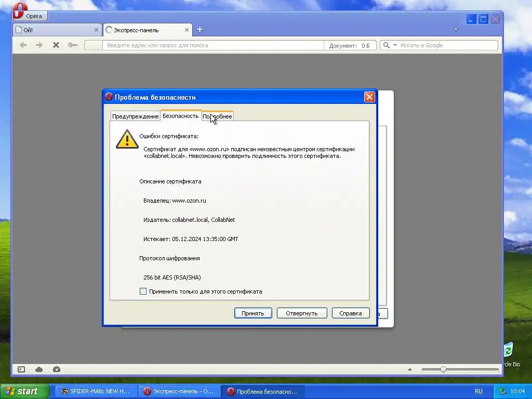Screen dimensions: 532x399
Task: Open the password key wand icon
Action: point(73,45)
